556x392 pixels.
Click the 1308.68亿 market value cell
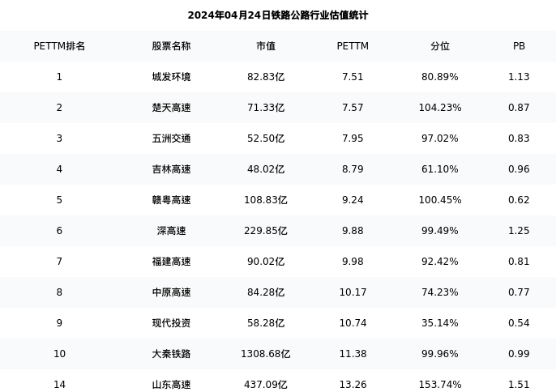coord(266,354)
